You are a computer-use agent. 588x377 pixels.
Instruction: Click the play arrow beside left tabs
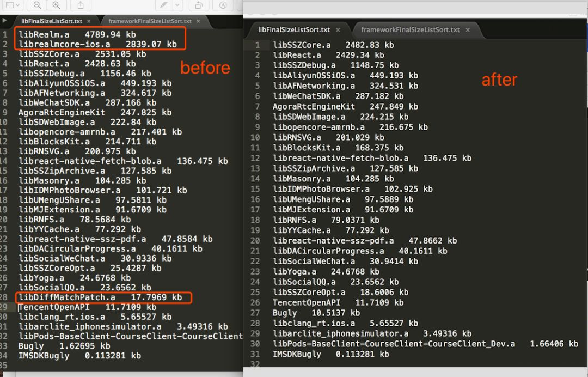click(x=4, y=20)
